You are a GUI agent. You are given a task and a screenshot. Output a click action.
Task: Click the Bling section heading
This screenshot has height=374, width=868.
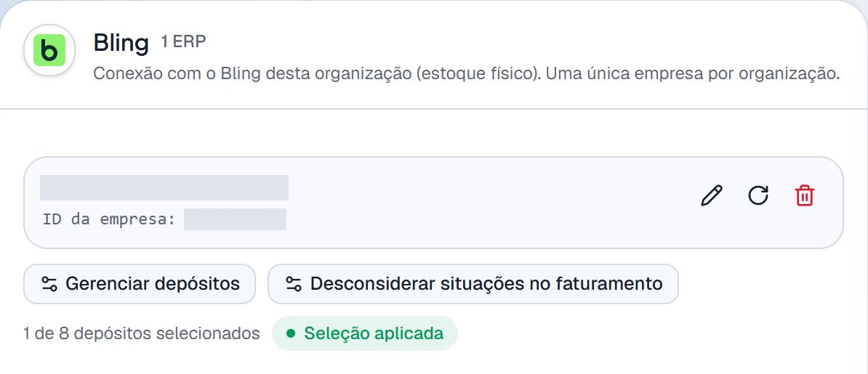tap(121, 43)
